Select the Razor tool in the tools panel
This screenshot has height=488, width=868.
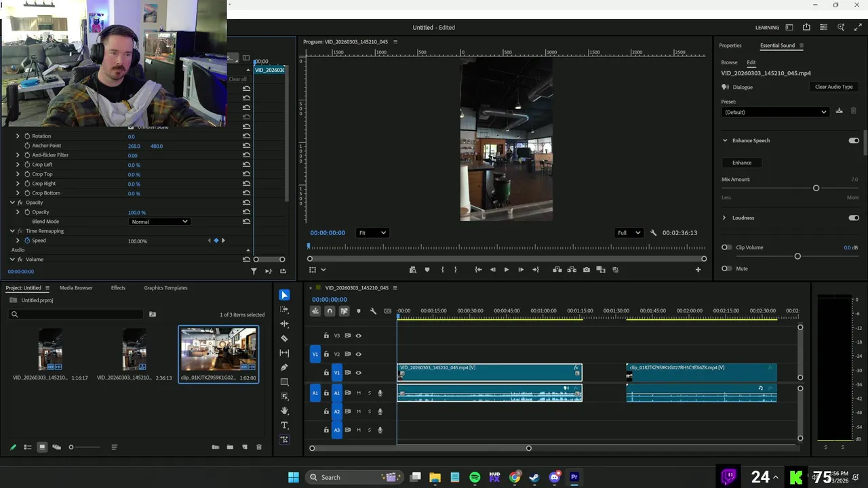pyautogui.click(x=284, y=338)
